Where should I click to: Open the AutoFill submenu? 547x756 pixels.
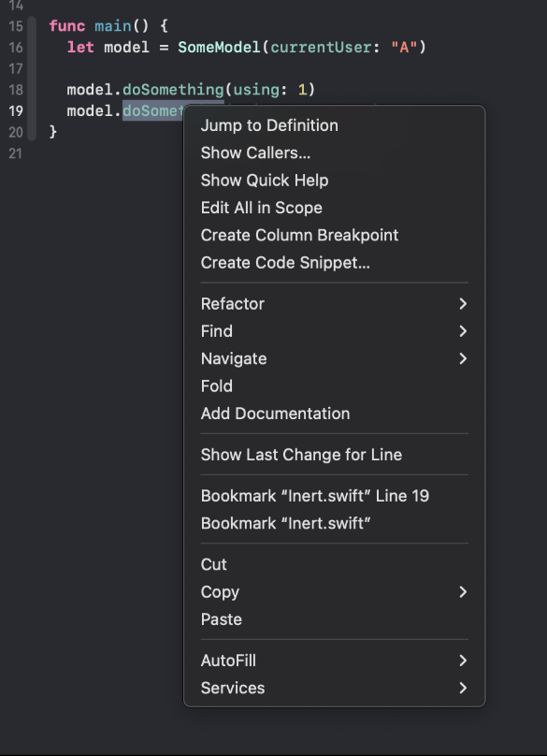coord(334,661)
